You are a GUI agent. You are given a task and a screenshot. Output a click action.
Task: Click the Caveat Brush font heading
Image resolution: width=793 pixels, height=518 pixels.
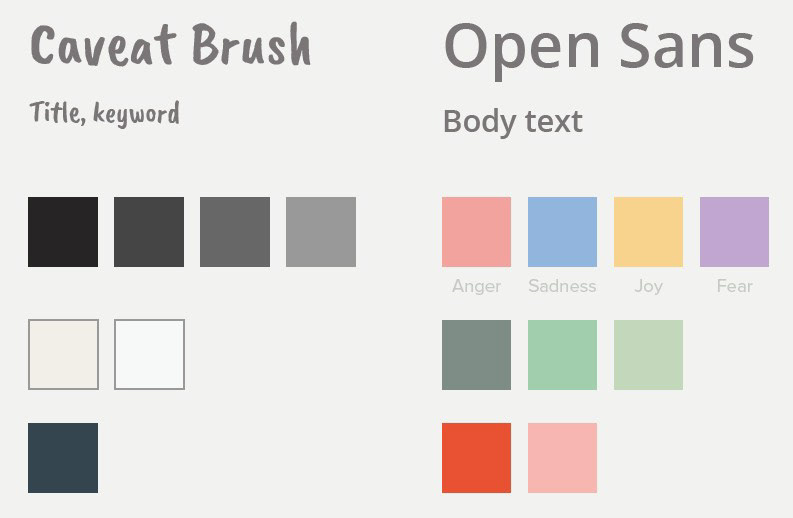coord(171,46)
